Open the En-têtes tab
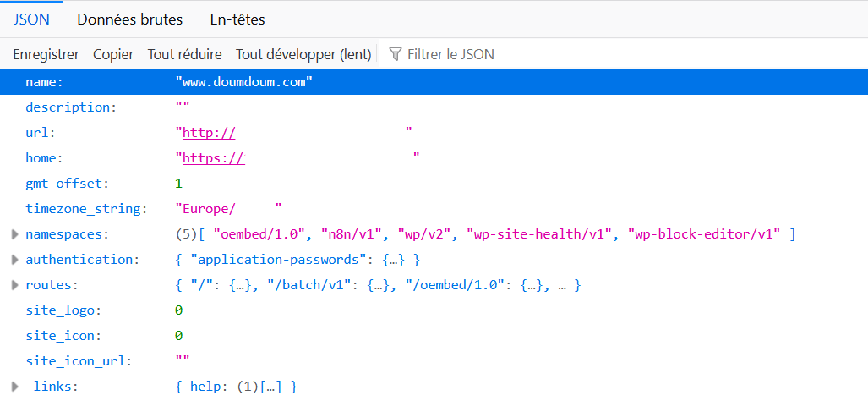The width and height of the screenshot is (868, 412). (x=237, y=19)
